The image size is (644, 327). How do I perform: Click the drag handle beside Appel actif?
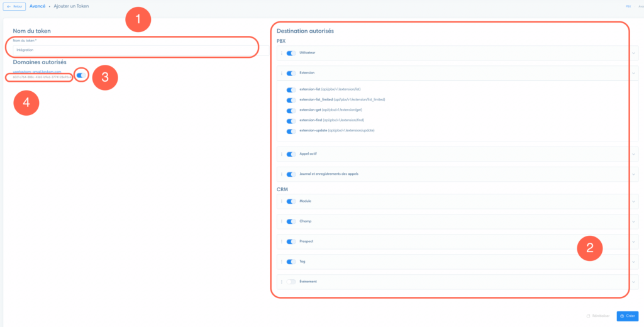point(282,154)
